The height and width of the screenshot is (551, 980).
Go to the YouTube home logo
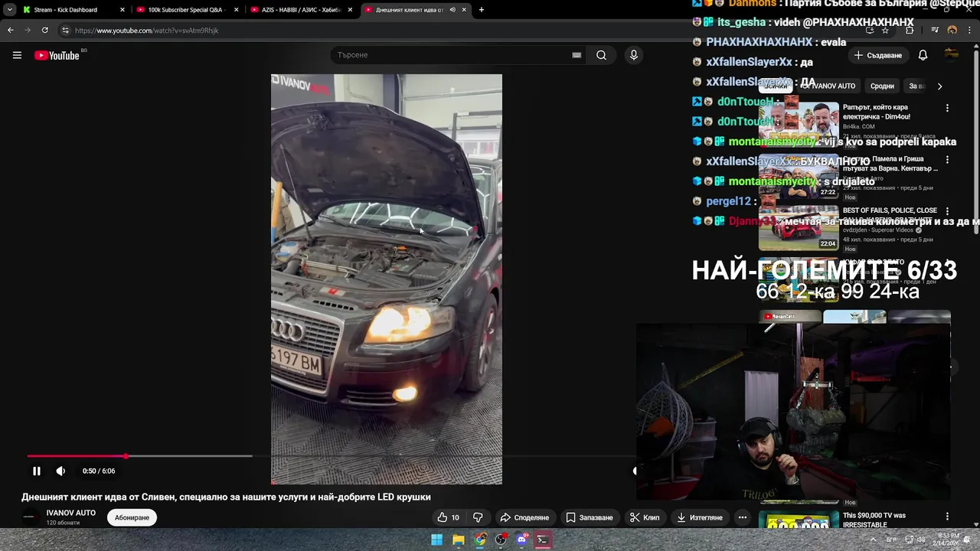pos(57,55)
